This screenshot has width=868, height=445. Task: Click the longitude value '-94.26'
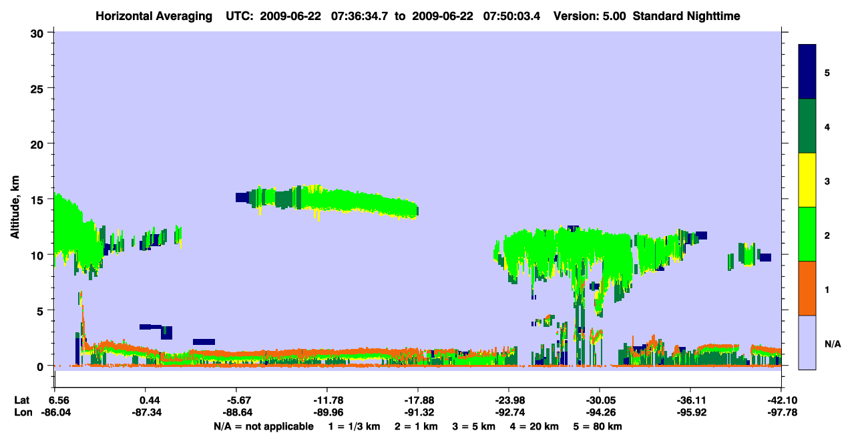click(x=600, y=413)
